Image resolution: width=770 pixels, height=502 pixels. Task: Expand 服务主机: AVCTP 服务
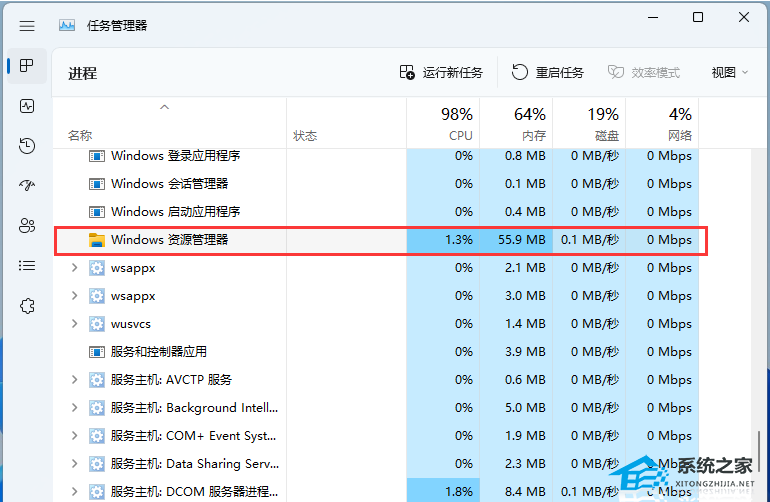point(75,380)
